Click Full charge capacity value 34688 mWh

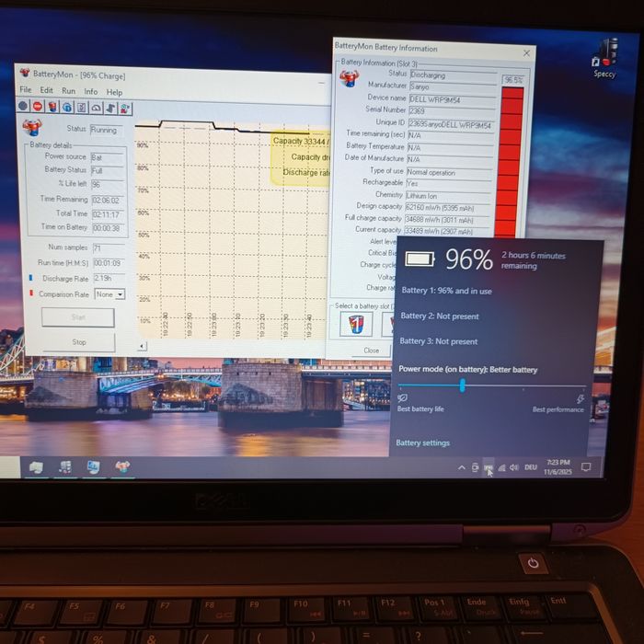(x=447, y=220)
